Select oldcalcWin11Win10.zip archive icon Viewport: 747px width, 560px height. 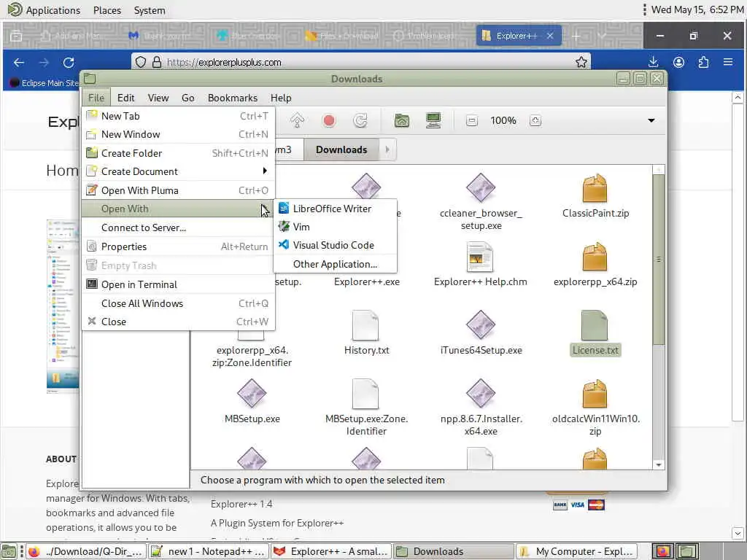(595, 393)
